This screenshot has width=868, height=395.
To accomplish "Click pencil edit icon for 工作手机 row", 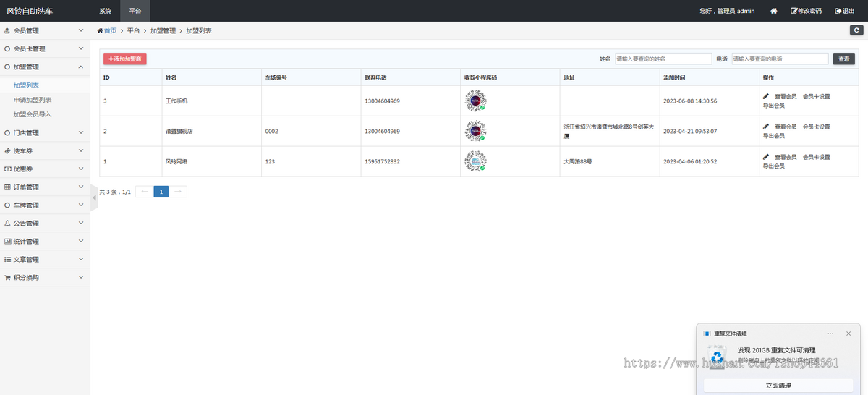I will point(766,96).
